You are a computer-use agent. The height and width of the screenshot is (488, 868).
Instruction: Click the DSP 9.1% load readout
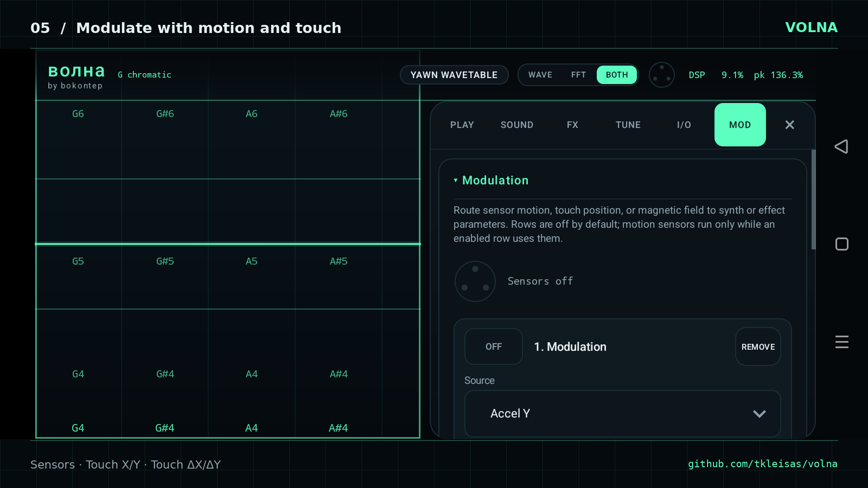tap(716, 75)
